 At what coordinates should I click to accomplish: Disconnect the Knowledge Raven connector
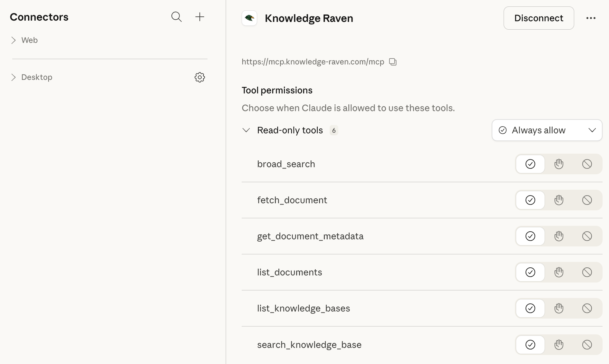point(538,18)
